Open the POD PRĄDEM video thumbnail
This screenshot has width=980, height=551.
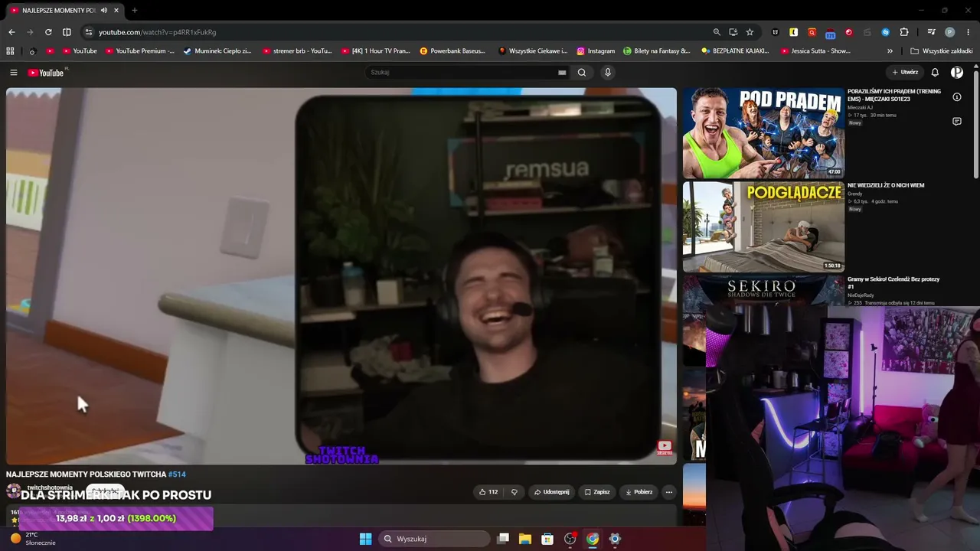click(763, 132)
